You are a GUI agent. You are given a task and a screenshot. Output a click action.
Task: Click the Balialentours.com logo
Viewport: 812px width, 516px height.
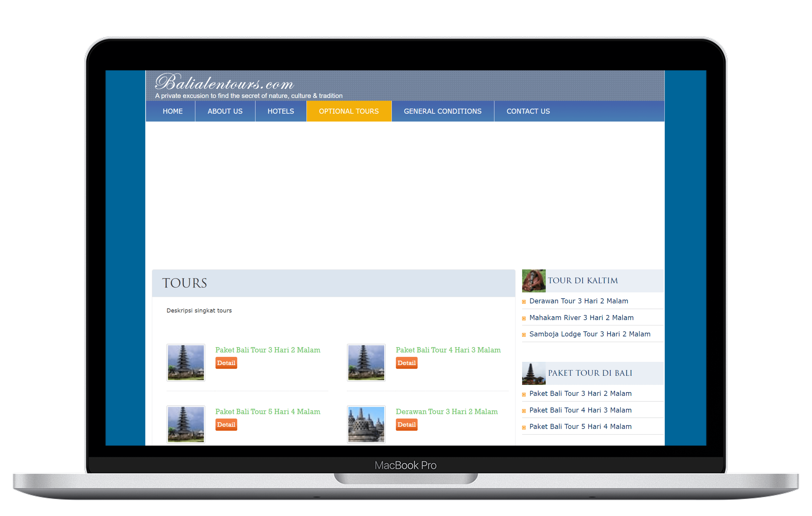click(x=225, y=82)
